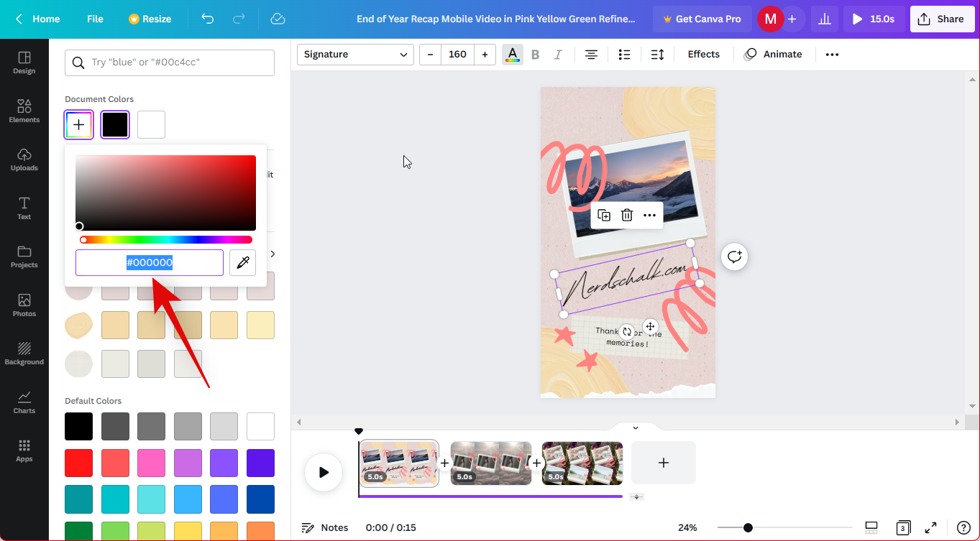
Task: Open the Charts sidebar tab
Action: pos(24,402)
